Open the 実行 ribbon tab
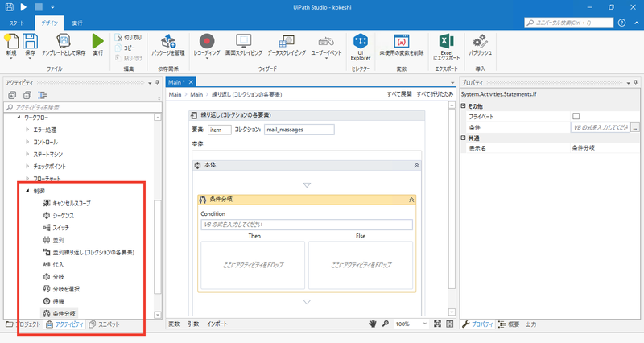 point(77,23)
